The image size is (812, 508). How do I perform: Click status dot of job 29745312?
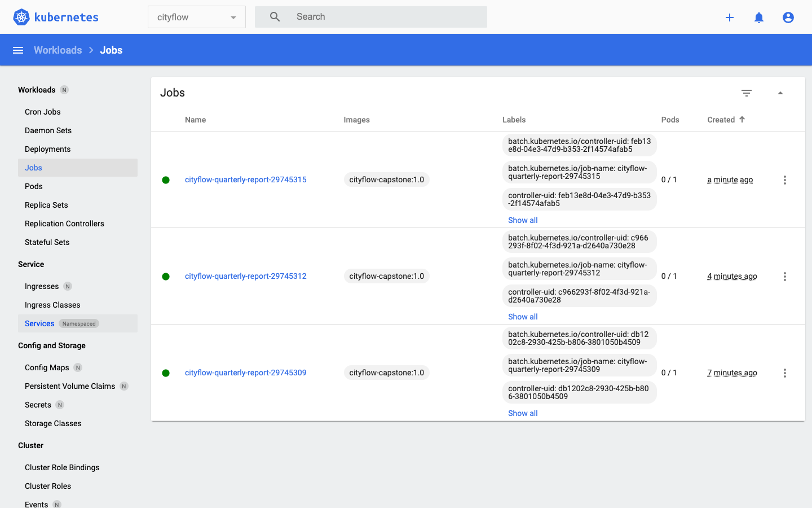(166, 277)
